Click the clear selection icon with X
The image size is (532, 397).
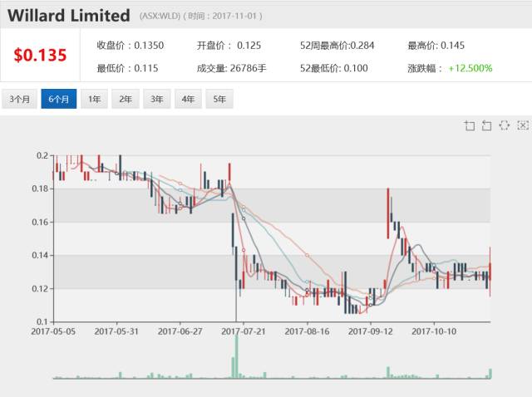pyautogui.click(x=523, y=125)
